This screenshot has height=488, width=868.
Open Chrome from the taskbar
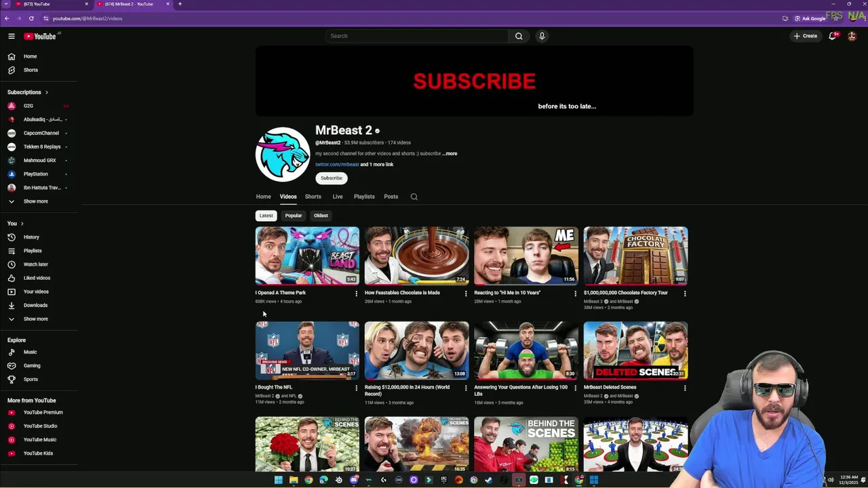coord(309,480)
